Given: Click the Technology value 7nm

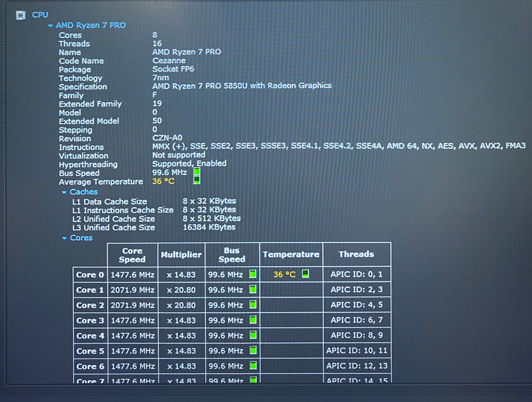Looking at the screenshot, I should [160, 78].
